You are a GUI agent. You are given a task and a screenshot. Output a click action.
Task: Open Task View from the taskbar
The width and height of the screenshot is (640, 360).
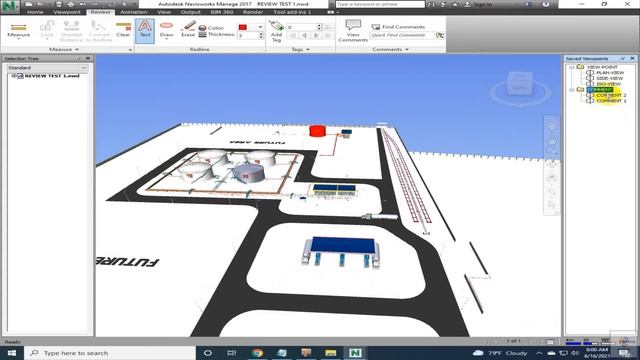click(231, 353)
